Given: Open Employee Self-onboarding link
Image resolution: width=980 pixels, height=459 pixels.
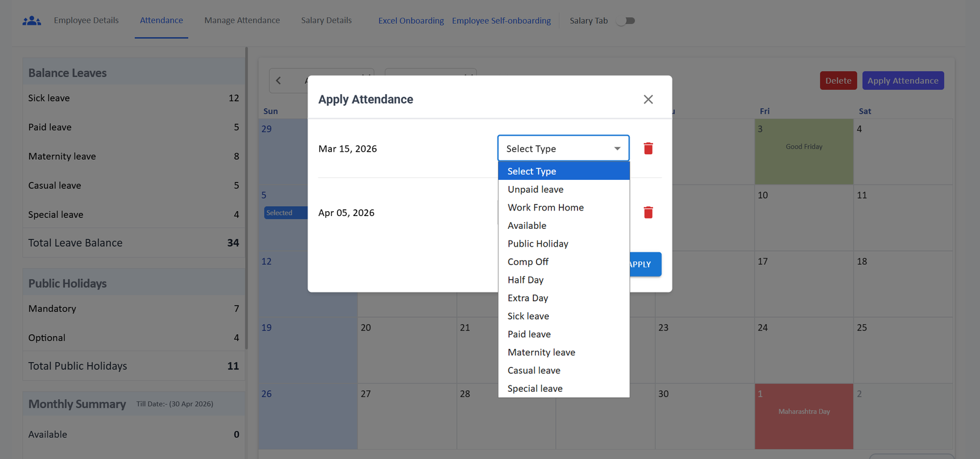Looking at the screenshot, I should click(x=502, y=21).
